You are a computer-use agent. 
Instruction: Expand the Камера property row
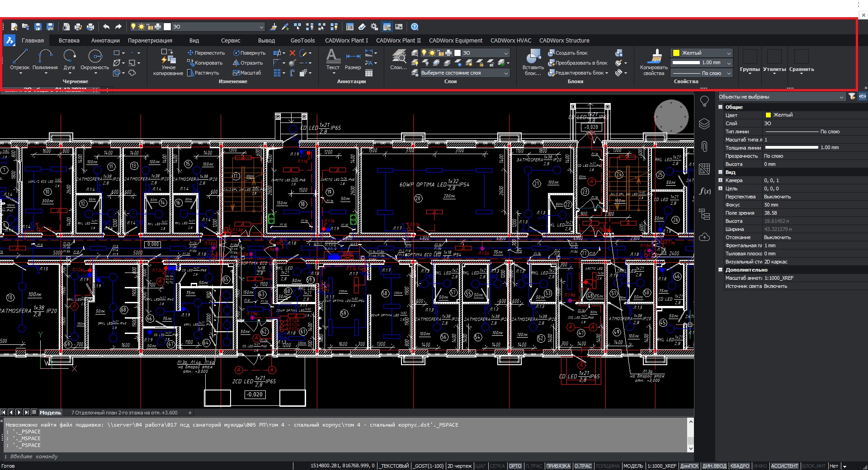coord(721,180)
